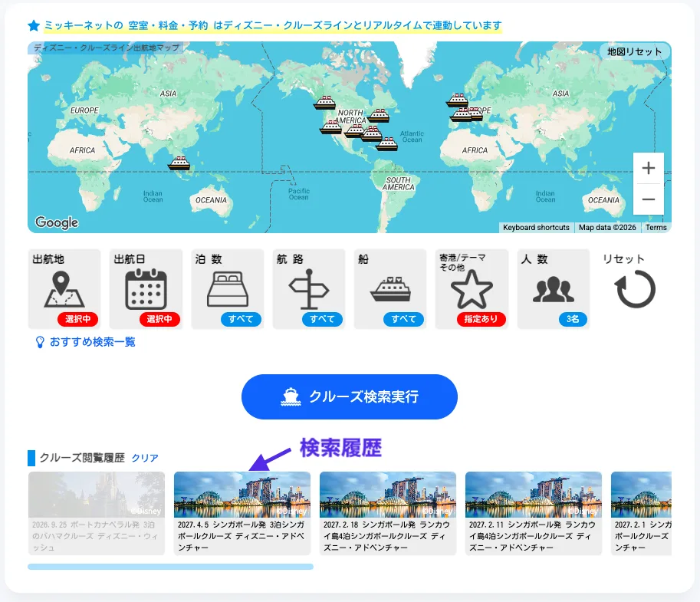This screenshot has width=700, height=602.
Task: Open the 泊数 nights filter
Action: tap(227, 289)
